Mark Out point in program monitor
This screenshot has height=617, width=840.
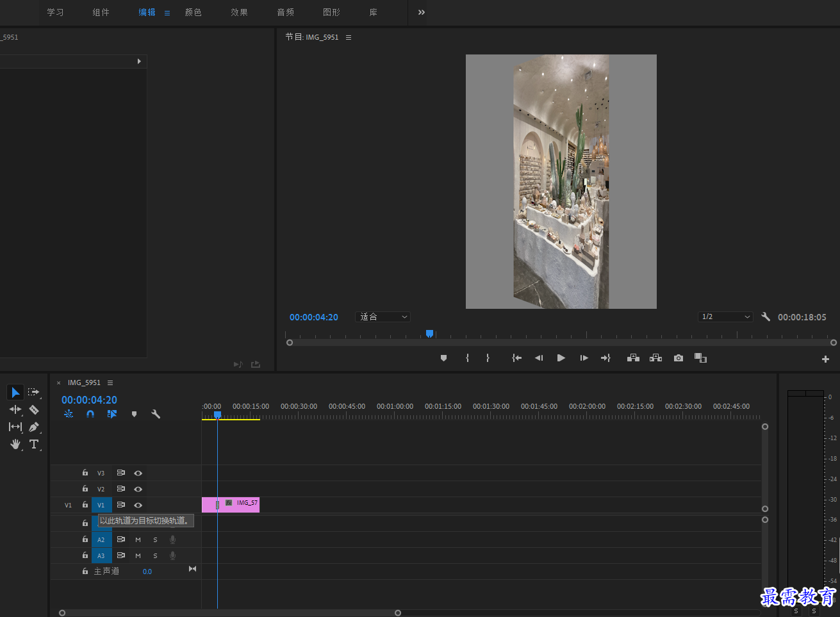coord(488,358)
